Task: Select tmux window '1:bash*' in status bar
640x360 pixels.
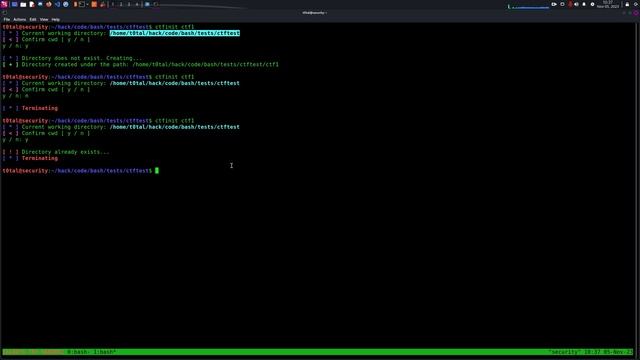Action: [x=105, y=352]
